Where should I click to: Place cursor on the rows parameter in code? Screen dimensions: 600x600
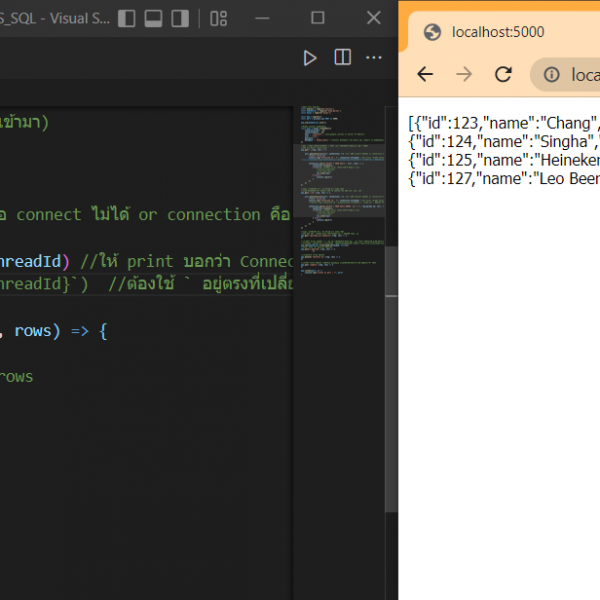[37, 330]
